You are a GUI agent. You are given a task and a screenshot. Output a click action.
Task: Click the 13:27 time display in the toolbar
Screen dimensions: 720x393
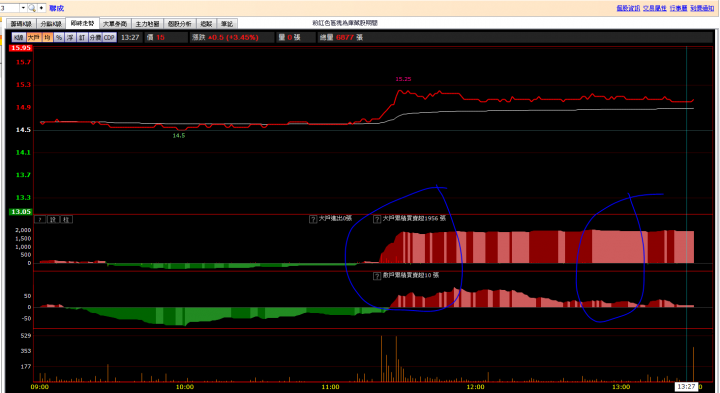pos(130,38)
